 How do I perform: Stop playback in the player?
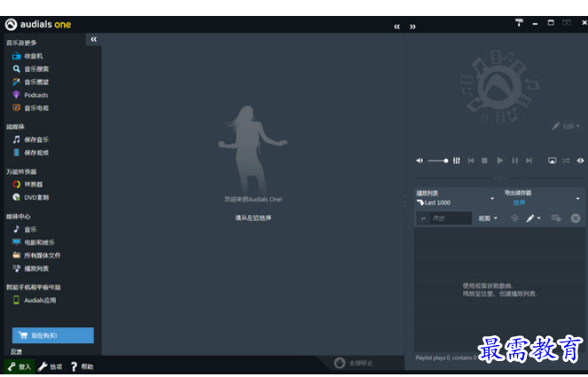point(484,161)
